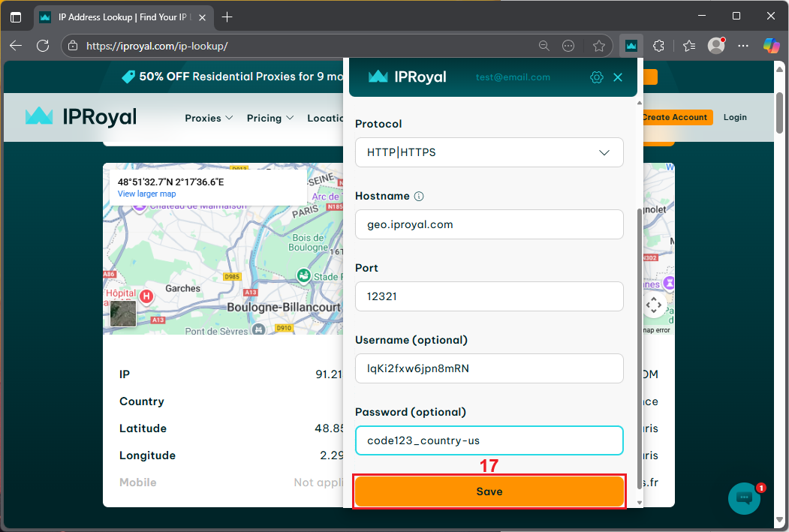
Task: Open browser Extensions puzzle icon
Action: coord(658,46)
